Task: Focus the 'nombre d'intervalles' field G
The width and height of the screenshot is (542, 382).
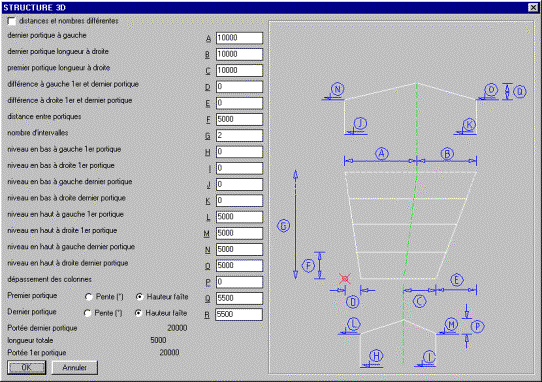Action: 239,136
